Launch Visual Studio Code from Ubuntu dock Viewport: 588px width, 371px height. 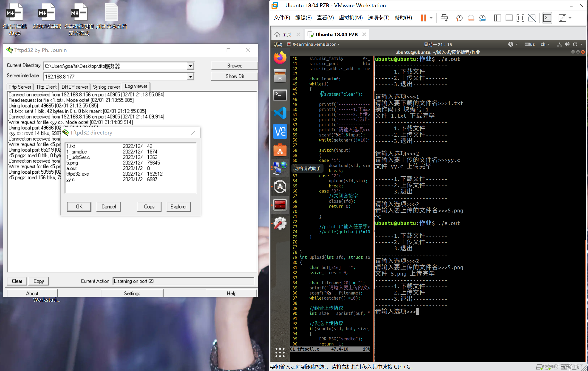[x=280, y=113]
